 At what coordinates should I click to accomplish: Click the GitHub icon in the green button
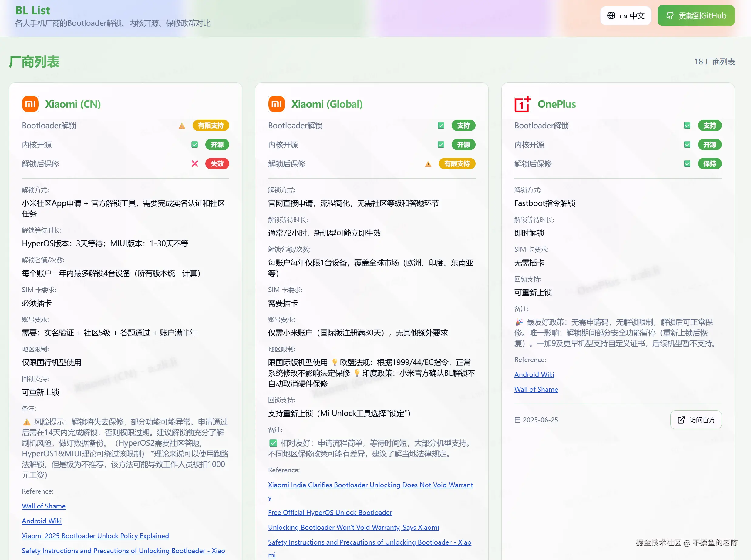[670, 15]
